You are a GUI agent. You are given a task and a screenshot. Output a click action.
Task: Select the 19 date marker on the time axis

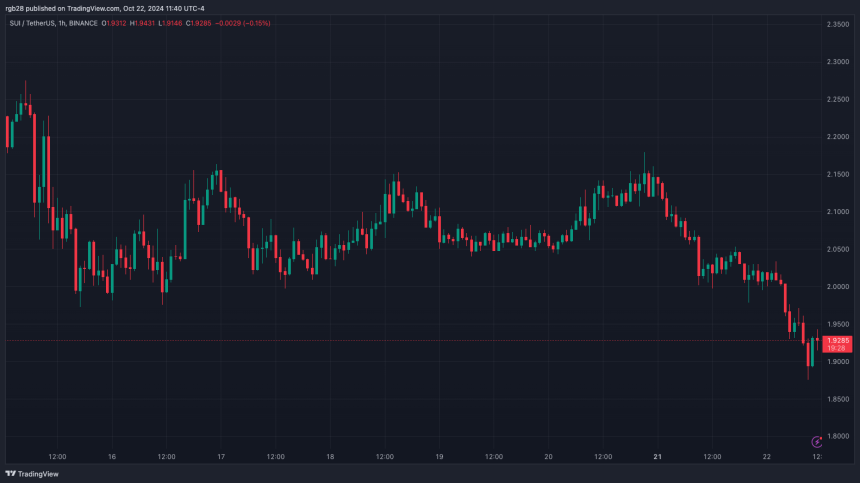(x=439, y=457)
